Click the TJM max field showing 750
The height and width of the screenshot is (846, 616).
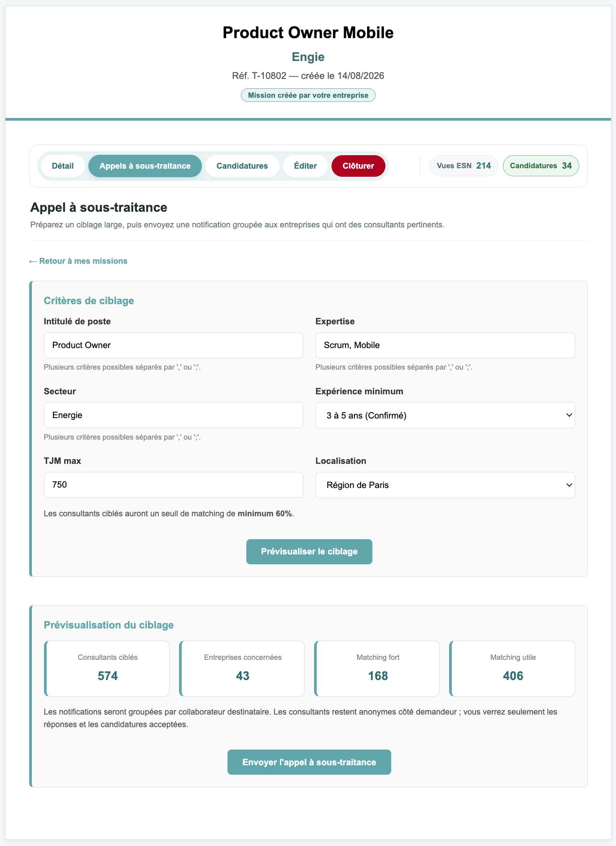[x=174, y=485]
